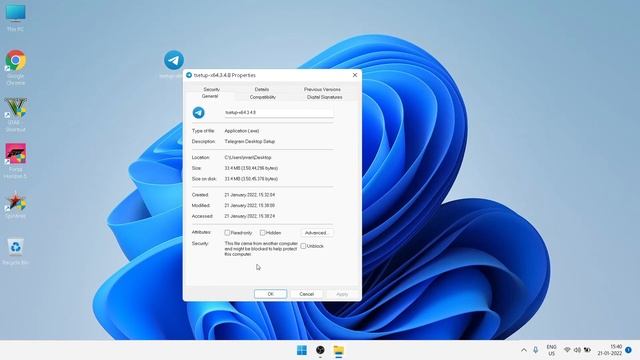
Task: Click the Application (.exe) type text
Action: coord(242,131)
